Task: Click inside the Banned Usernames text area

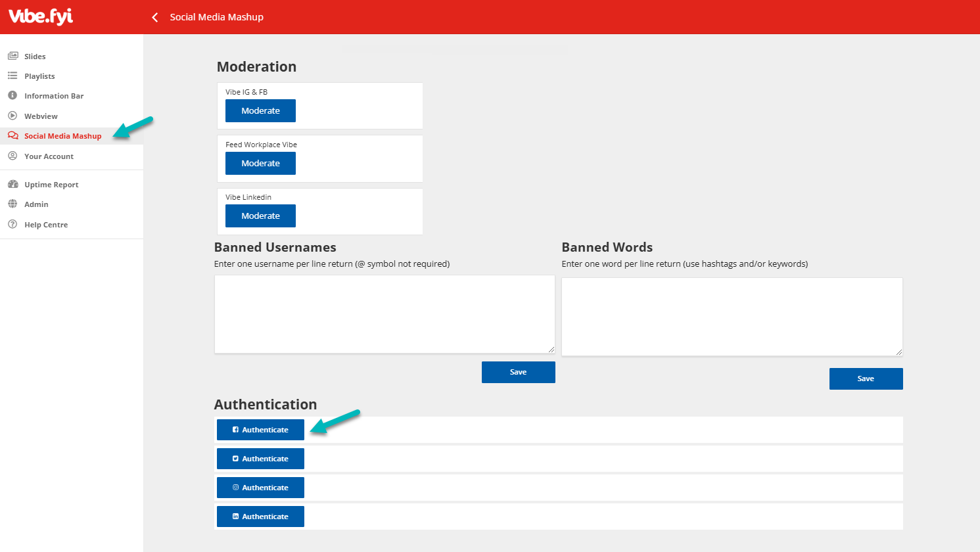Action: click(x=385, y=314)
